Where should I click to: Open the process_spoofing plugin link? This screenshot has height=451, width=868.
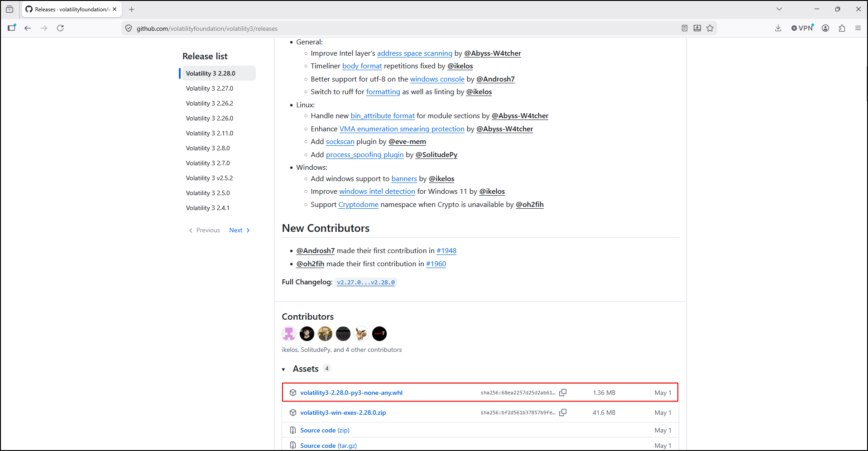coord(365,155)
